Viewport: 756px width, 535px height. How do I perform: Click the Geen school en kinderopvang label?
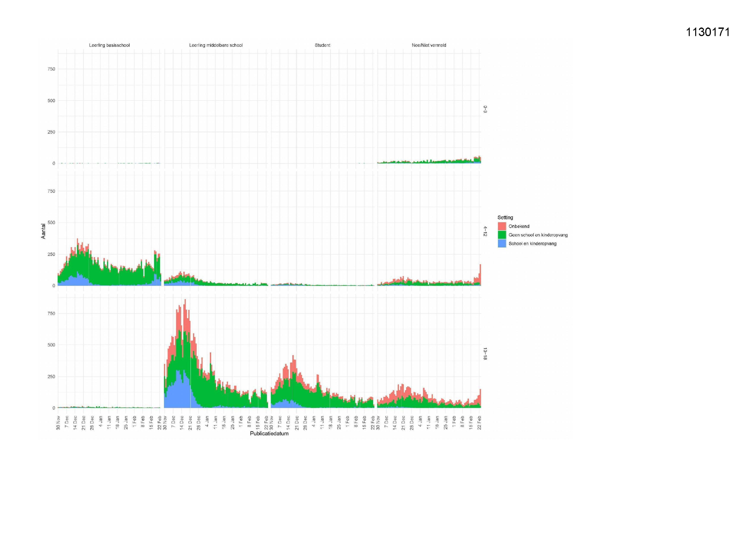(x=538, y=235)
